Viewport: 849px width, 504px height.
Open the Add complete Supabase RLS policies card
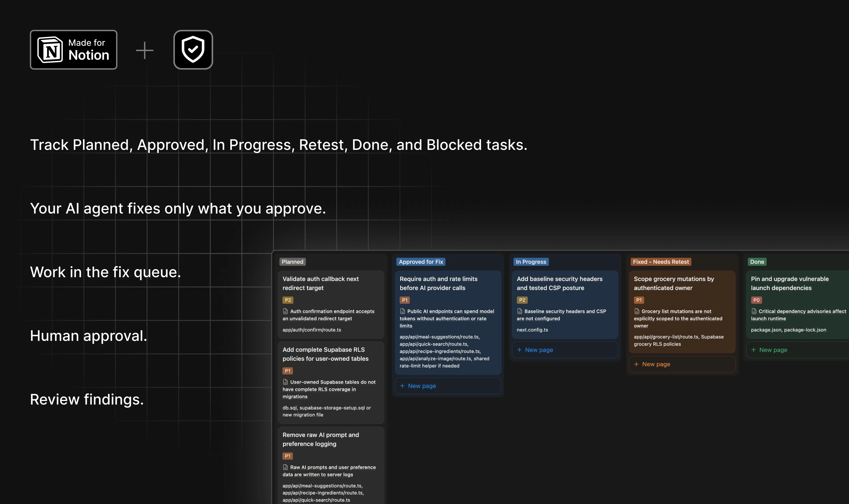tap(331, 382)
